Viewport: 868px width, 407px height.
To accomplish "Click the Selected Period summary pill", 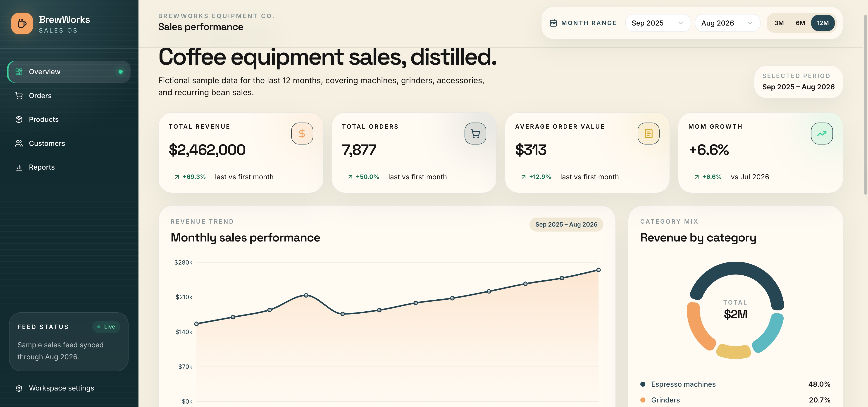I will click(x=798, y=82).
